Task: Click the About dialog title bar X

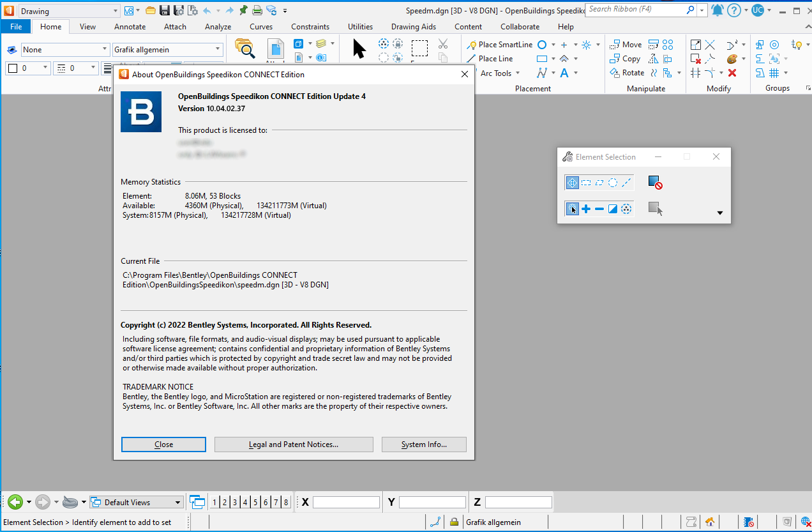Action: pyautogui.click(x=465, y=74)
